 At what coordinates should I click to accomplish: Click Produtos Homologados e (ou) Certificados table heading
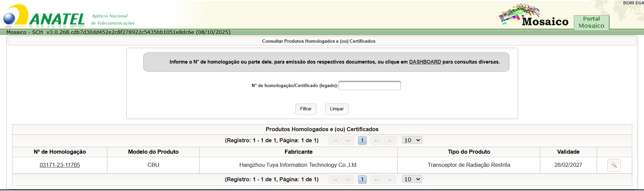coord(322,129)
